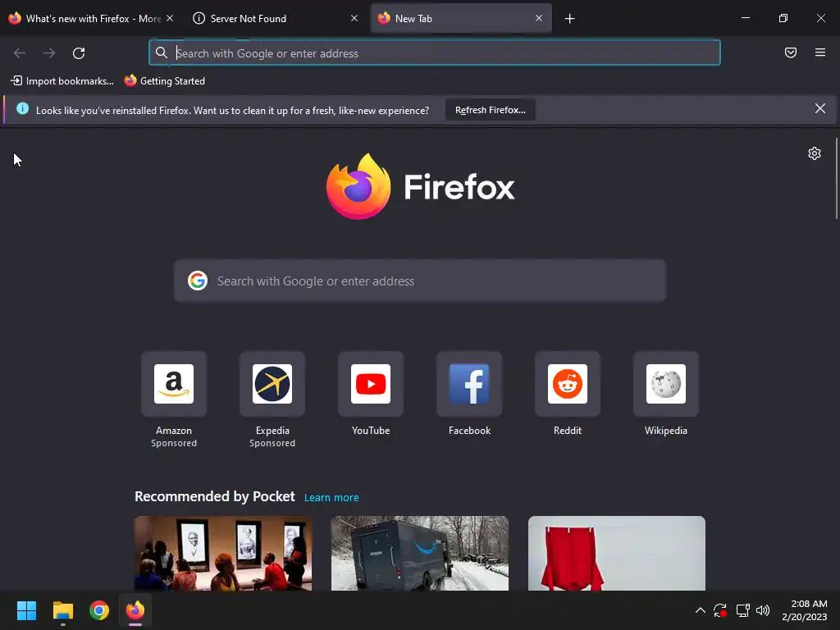840x630 pixels.
Task: Click the page center Google search box
Action: click(420, 281)
